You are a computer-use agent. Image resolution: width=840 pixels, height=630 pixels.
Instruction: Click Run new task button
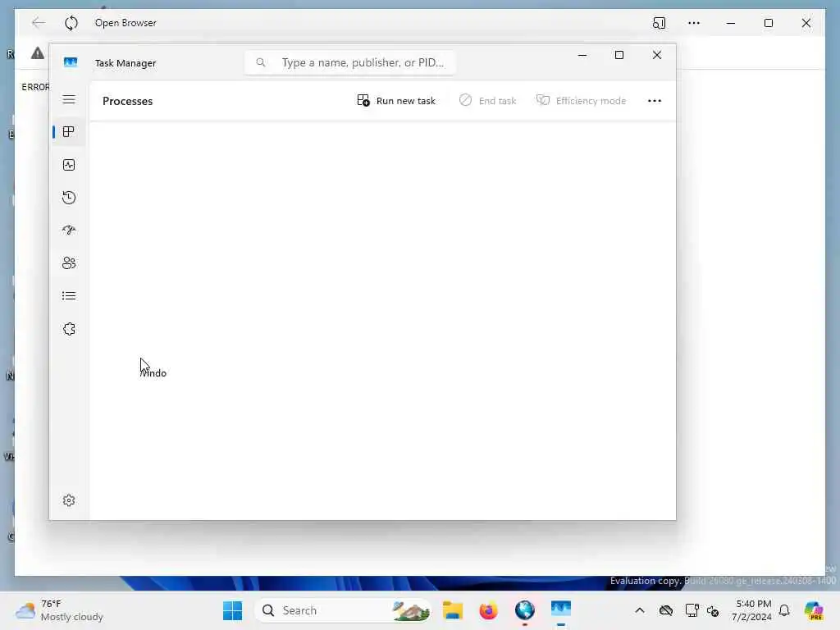(396, 101)
